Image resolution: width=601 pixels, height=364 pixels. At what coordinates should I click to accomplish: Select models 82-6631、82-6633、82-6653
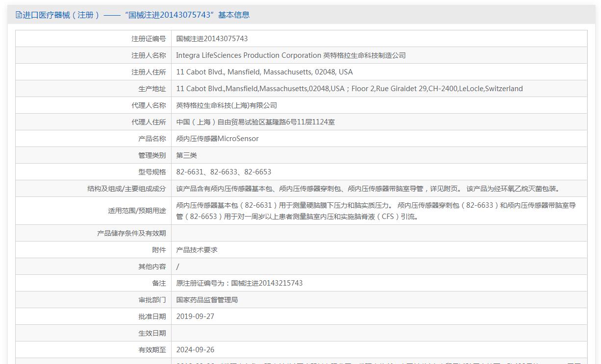click(224, 172)
